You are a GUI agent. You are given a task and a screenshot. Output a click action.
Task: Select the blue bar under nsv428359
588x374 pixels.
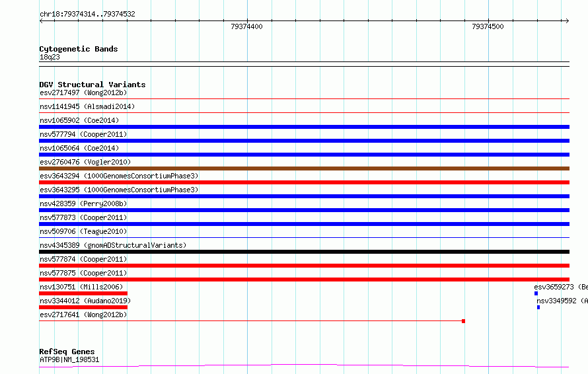click(x=304, y=210)
